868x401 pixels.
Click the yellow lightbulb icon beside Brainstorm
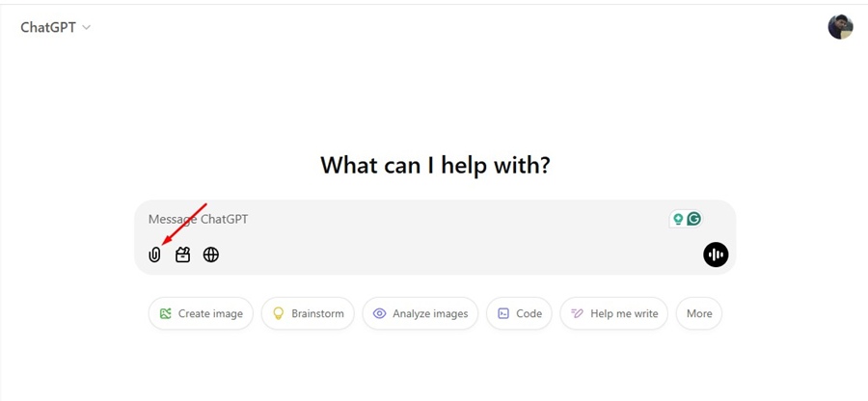(279, 313)
